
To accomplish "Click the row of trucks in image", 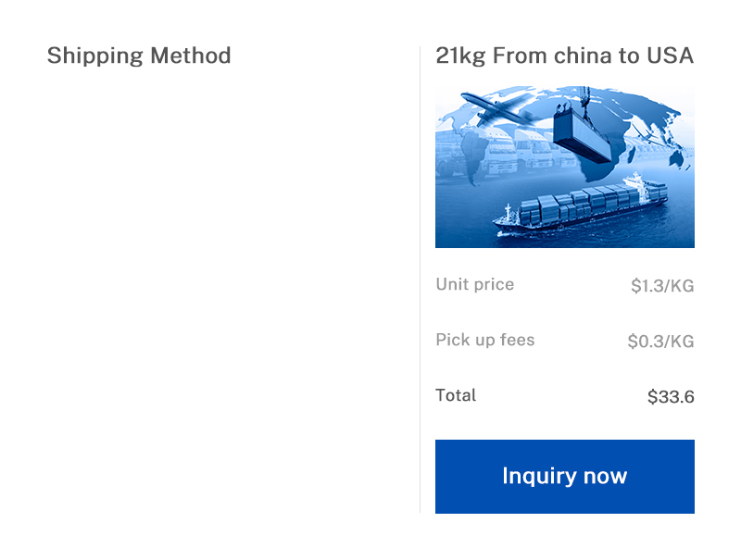I will pyautogui.click(x=506, y=151).
